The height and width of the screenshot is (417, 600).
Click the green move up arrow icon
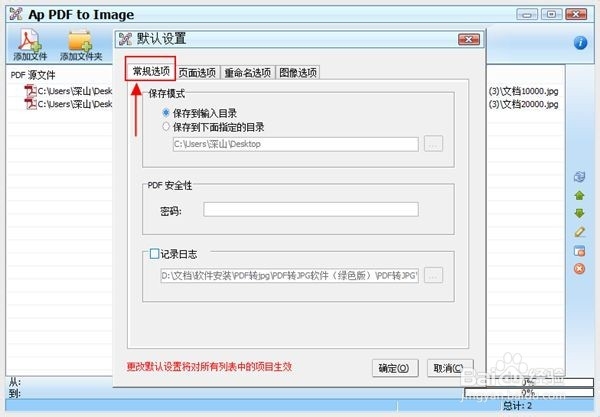pos(579,196)
